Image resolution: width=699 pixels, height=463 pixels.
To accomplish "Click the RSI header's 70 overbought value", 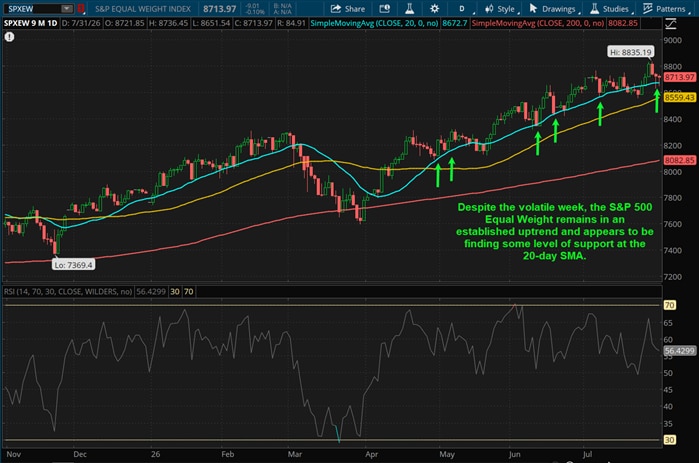I will tap(189, 291).
